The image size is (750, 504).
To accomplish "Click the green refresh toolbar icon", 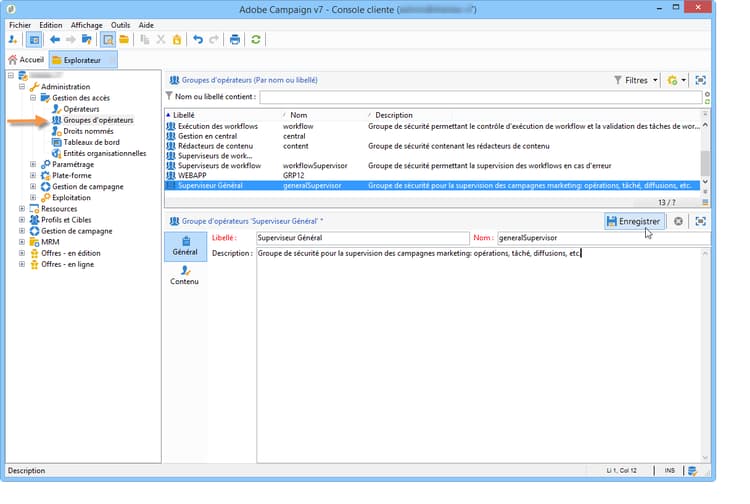I will click(256, 40).
